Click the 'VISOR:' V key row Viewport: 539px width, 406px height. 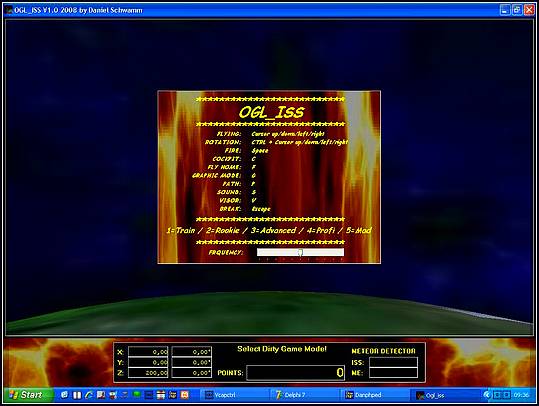click(x=238, y=200)
